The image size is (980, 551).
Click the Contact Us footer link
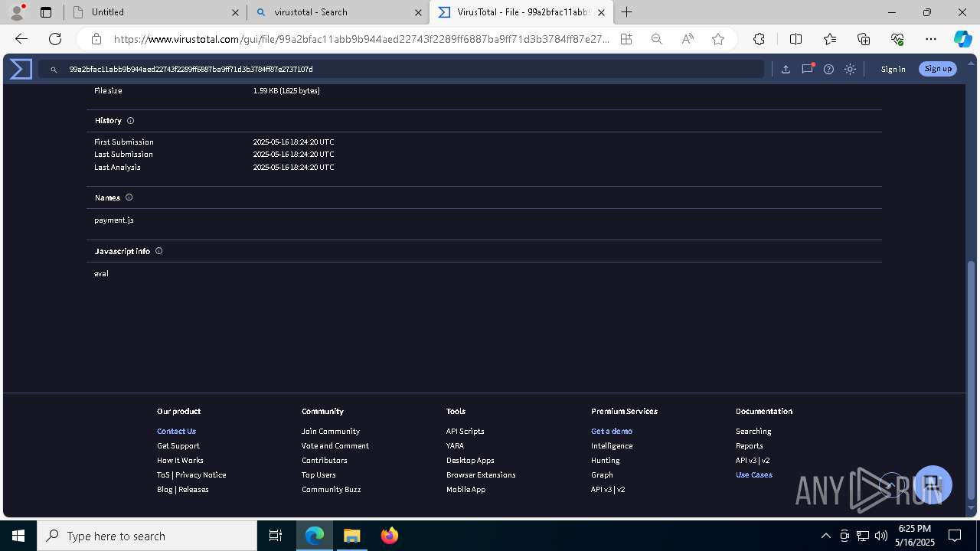point(176,431)
